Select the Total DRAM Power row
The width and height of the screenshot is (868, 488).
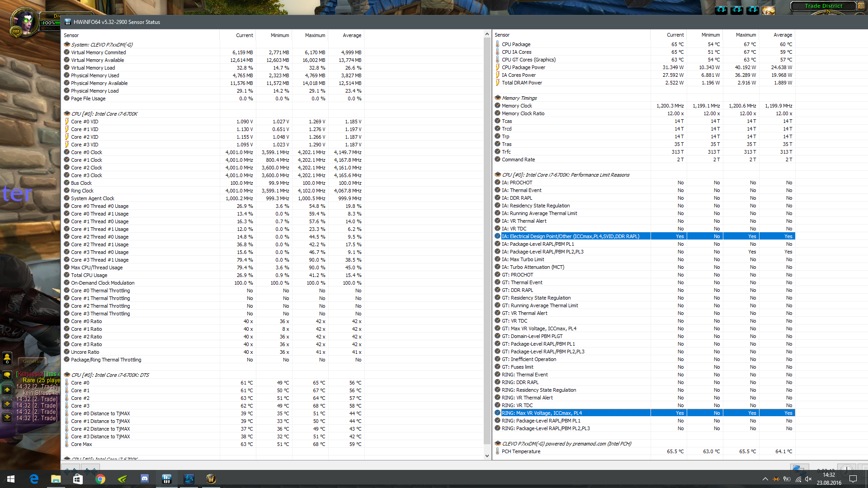pyautogui.click(x=644, y=83)
